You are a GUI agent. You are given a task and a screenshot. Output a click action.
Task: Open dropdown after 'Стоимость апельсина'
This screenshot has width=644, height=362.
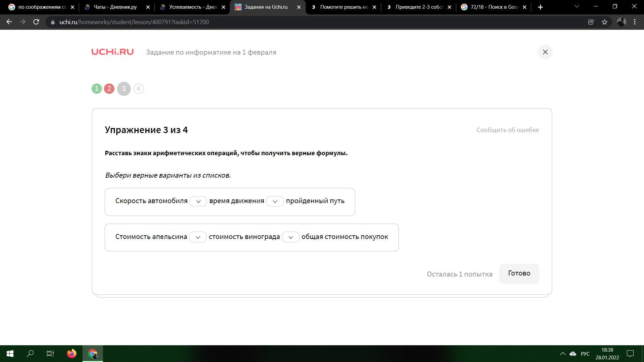pos(198,237)
